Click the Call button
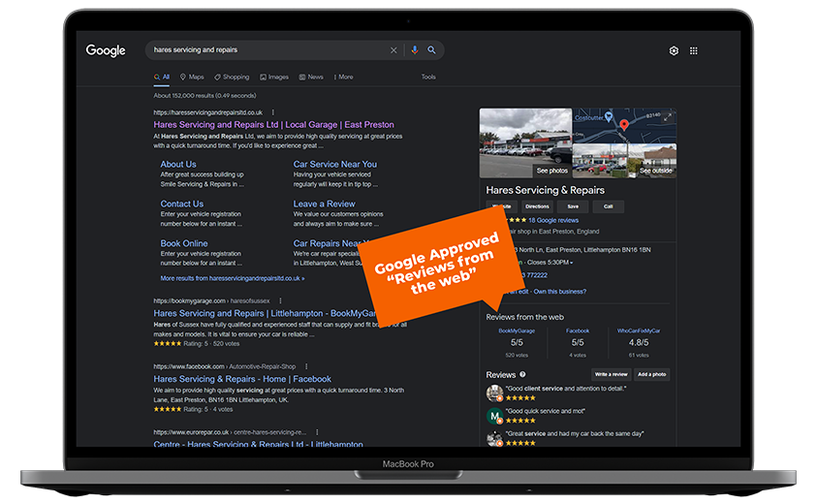The height and width of the screenshot is (504, 817). (608, 206)
